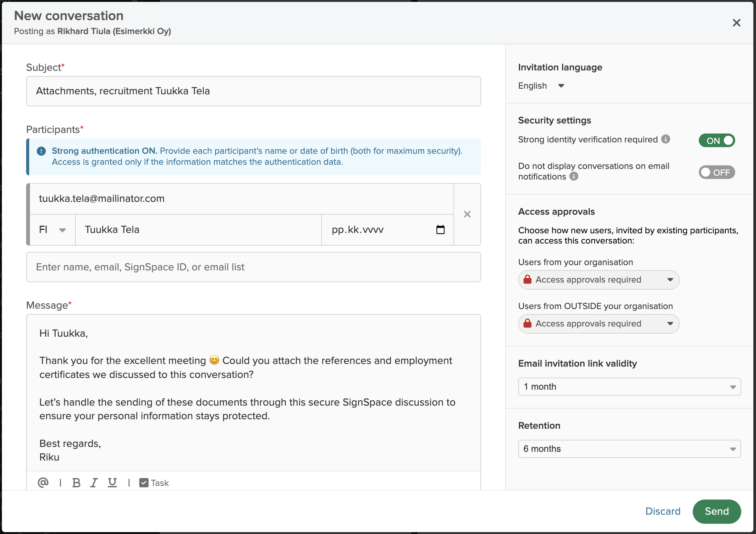
Task: Open access approvals dropdown for your organisation
Action: [598, 280]
